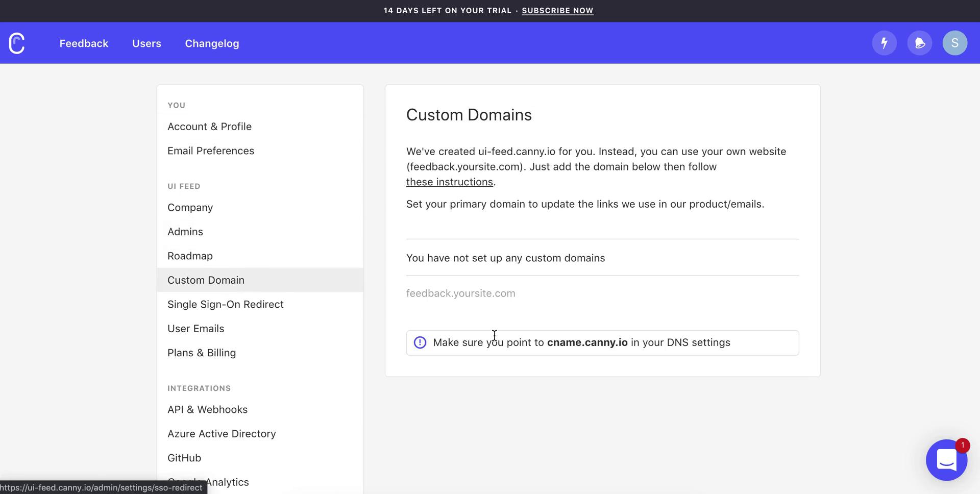The width and height of the screenshot is (980, 494).
Task: Navigate to Plans & Billing
Action: (x=202, y=352)
